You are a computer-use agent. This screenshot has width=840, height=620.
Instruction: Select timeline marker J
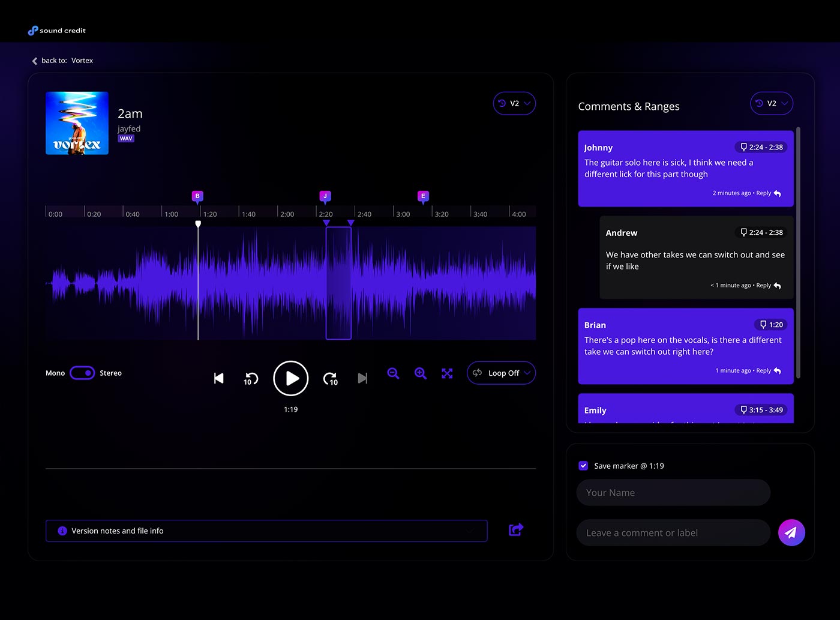coord(325,196)
